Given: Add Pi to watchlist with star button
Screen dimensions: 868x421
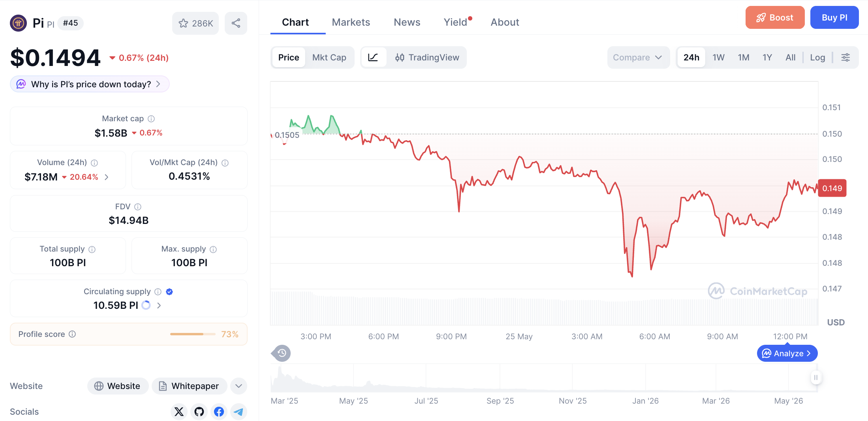Looking at the screenshot, I should tap(195, 23).
